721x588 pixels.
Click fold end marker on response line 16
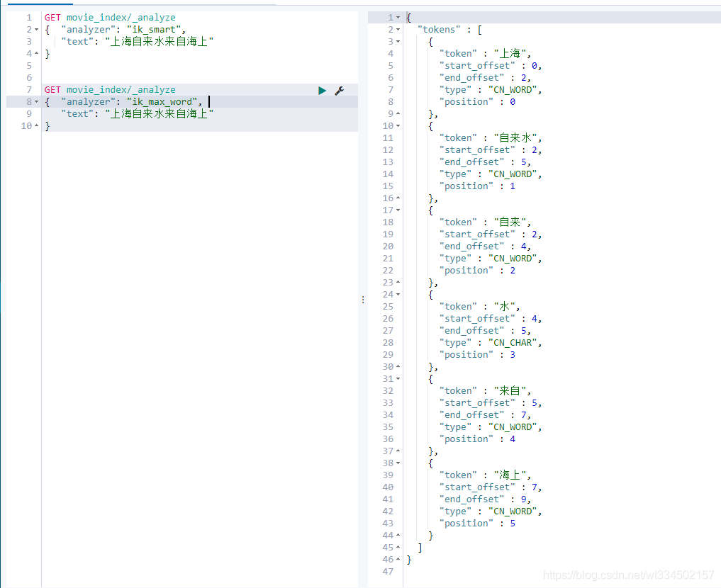tap(398, 198)
